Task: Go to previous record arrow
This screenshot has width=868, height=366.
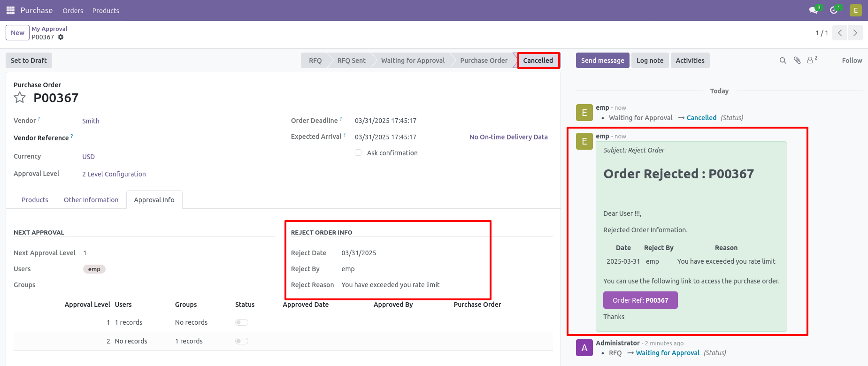Action: [840, 33]
